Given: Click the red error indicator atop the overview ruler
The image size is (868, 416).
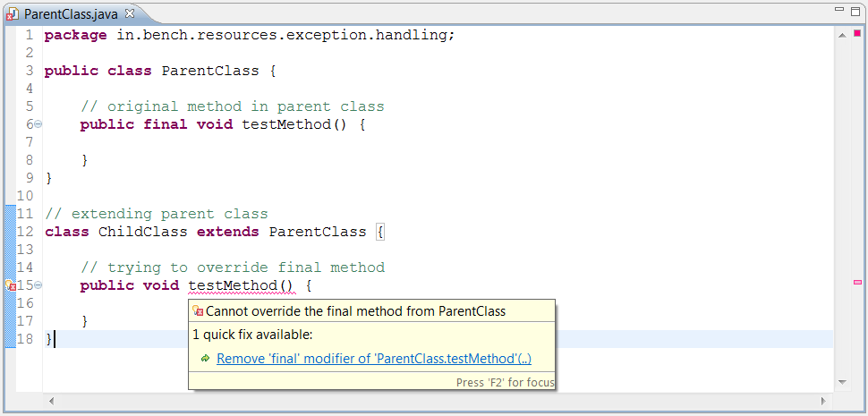Looking at the screenshot, I should point(856,34).
